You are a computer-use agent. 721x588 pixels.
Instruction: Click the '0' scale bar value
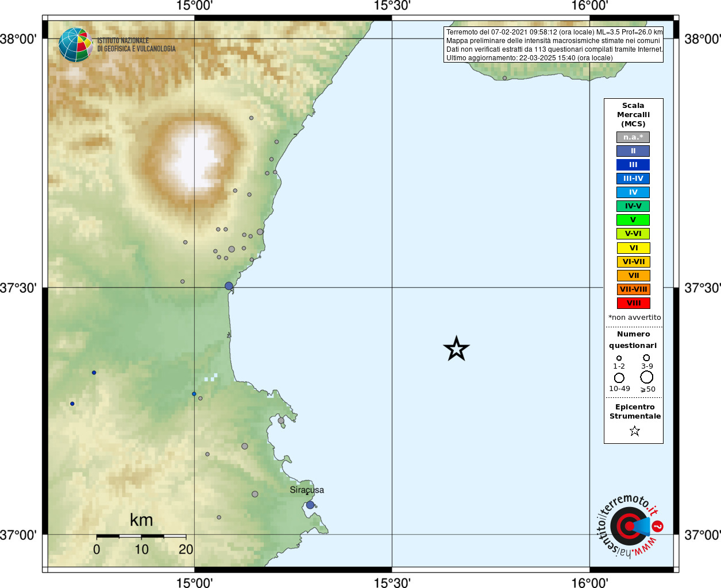pyautogui.click(x=97, y=550)
